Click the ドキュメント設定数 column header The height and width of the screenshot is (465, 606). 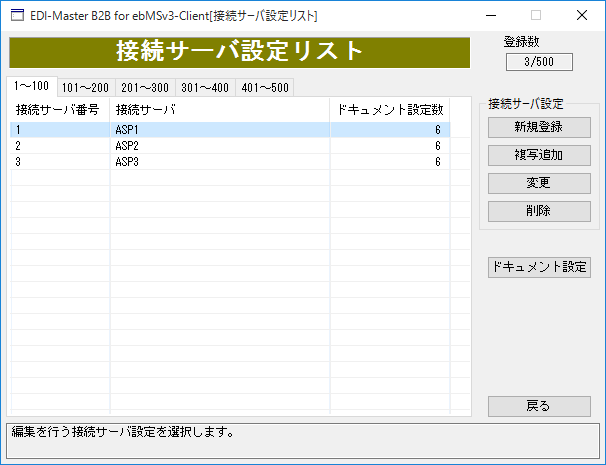[390, 108]
